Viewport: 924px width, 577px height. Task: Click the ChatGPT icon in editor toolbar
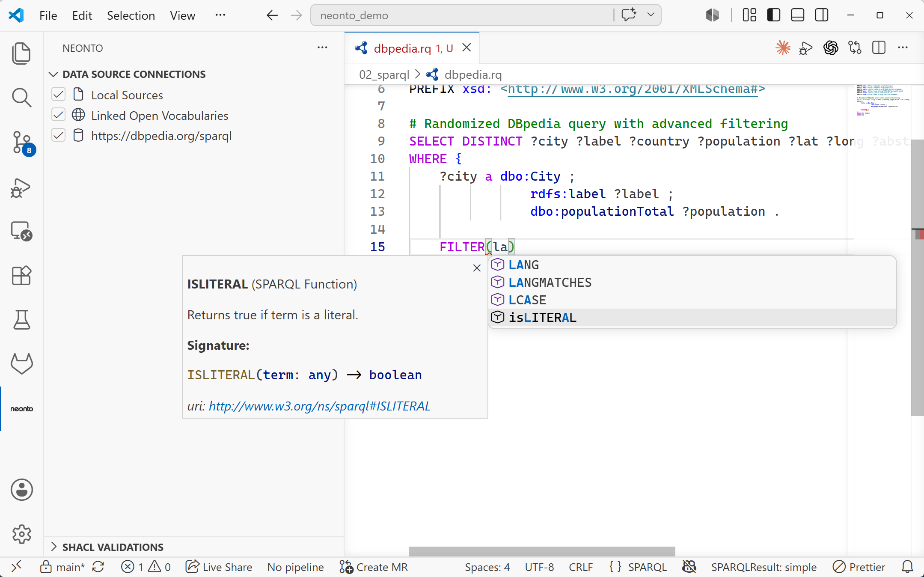tap(831, 48)
